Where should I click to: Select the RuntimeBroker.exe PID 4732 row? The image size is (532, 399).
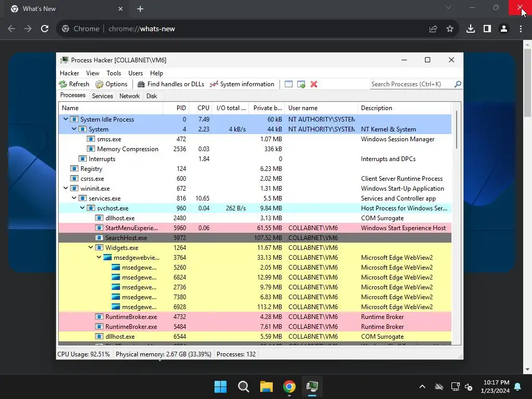(x=255, y=316)
